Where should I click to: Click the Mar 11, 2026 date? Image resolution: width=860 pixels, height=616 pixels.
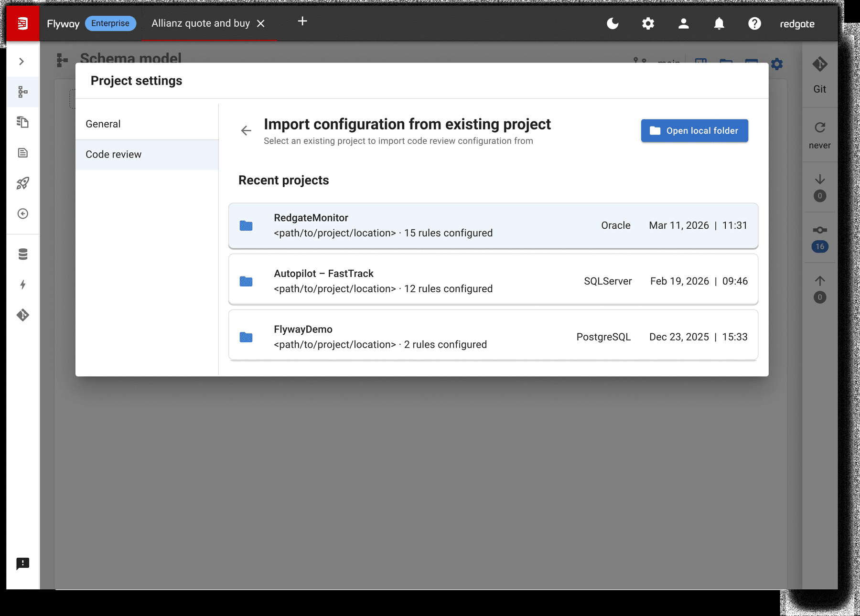tap(679, 225)
